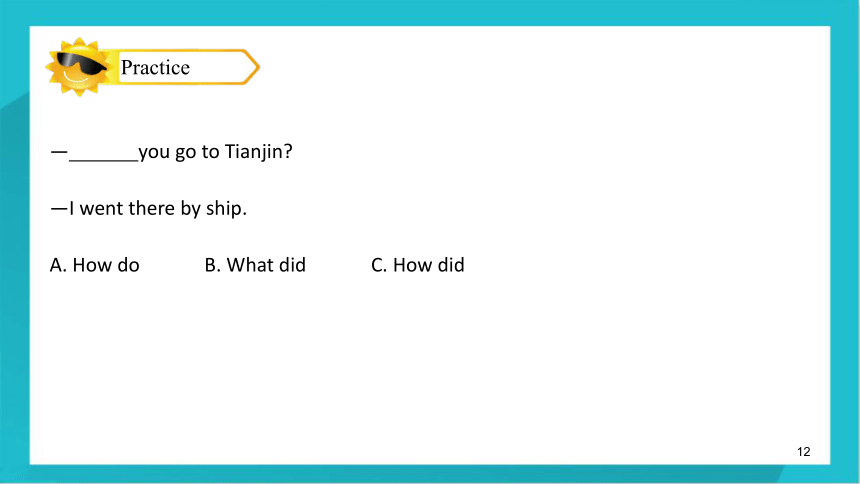The width and height of the screenshot is (860, 484).
Task: Click the question mark after Tianjin
Action: (287, 151)
